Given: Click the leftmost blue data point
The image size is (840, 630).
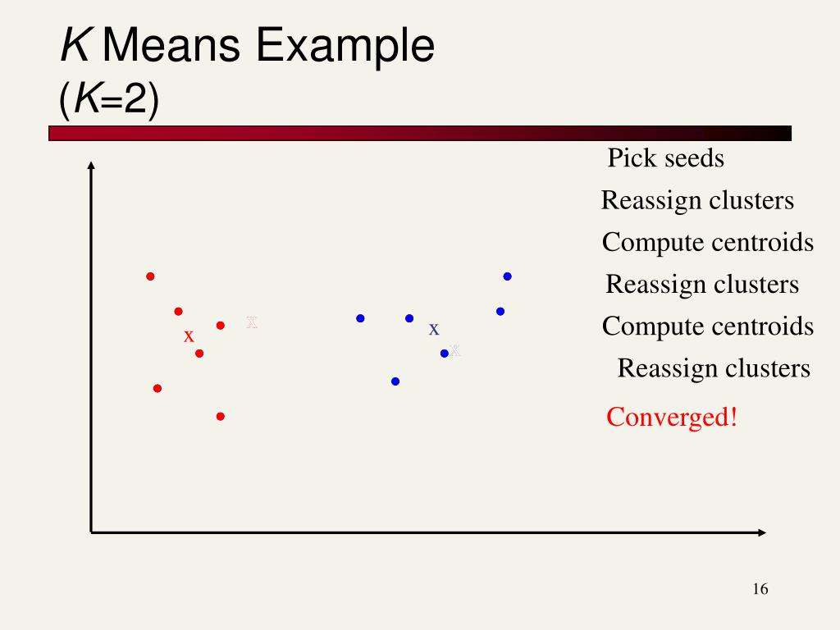Looking at the screenshot, I should tap(361, 318).
